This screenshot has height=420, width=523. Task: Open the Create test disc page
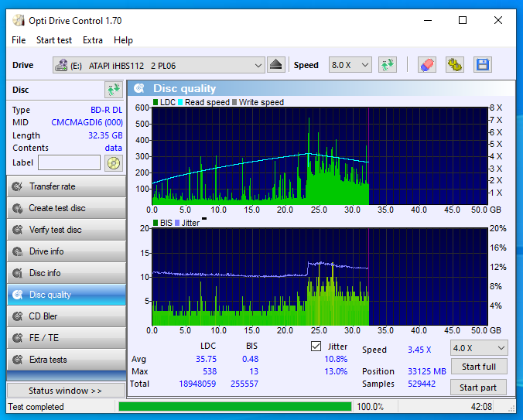(x=67, y=208)
